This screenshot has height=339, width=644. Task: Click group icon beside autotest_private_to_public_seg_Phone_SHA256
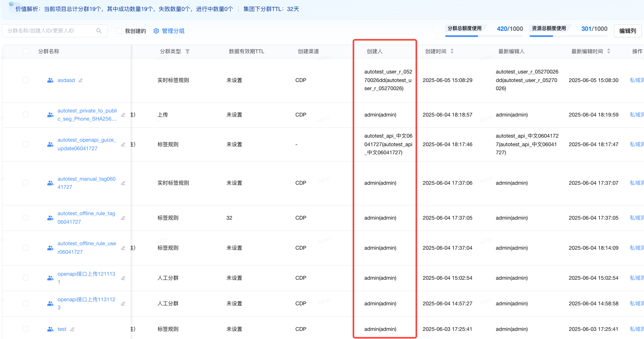pyautogui.click(x=50, y=115)
